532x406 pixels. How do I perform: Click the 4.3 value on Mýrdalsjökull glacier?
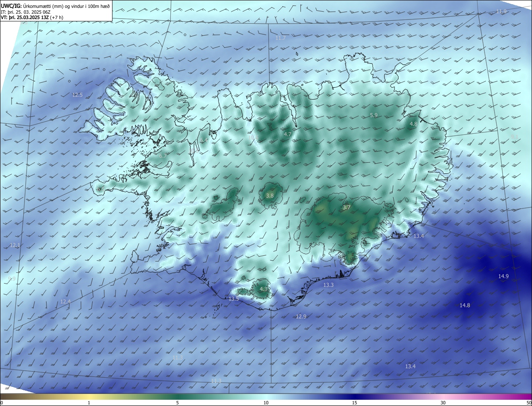click(264, 289)
